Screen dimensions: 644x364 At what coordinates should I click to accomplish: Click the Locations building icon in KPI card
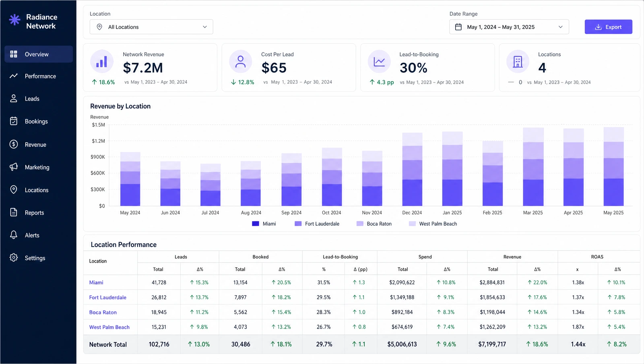pos(518,62)
